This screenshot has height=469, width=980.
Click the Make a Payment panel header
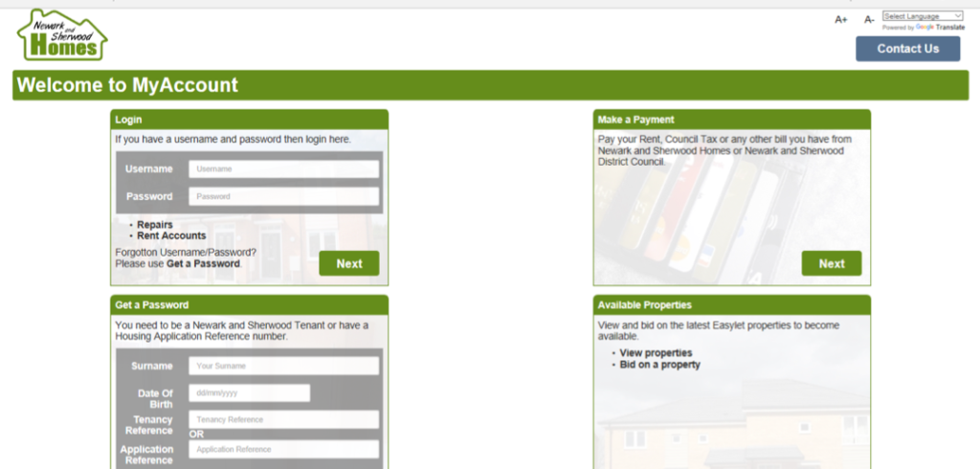coord(732,120)
